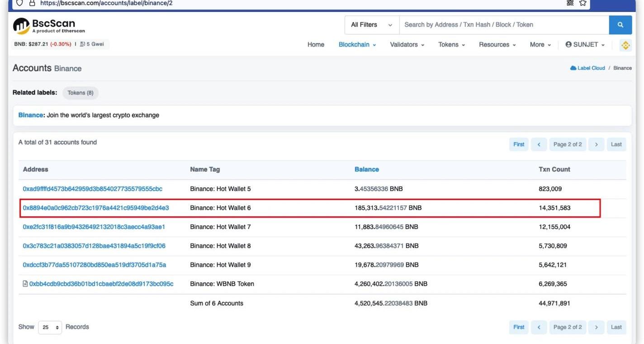Click the gas pump 5 Gwei indicator
Viewport: 644px width, 344px height.
(92, 44)
